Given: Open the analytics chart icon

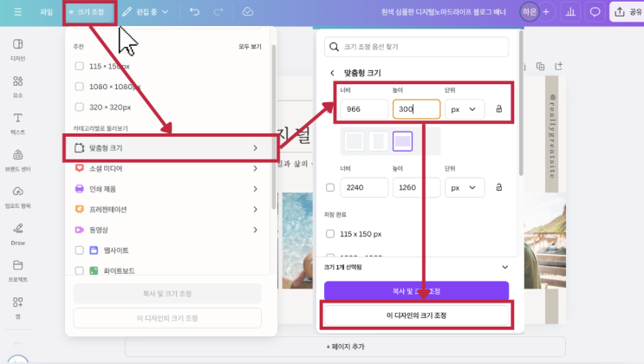Looking at the screenshot, I should [570, 12].
